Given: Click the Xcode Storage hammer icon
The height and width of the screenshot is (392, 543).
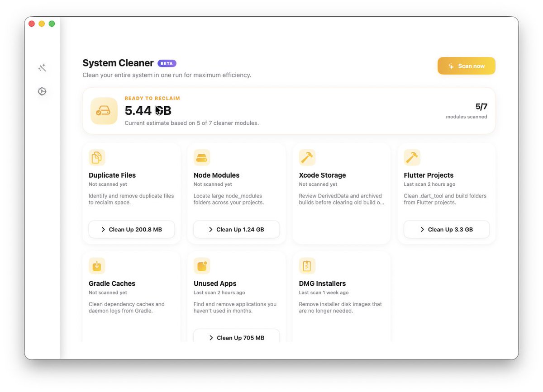Looking at the screenshot, I should pos(307,157).
